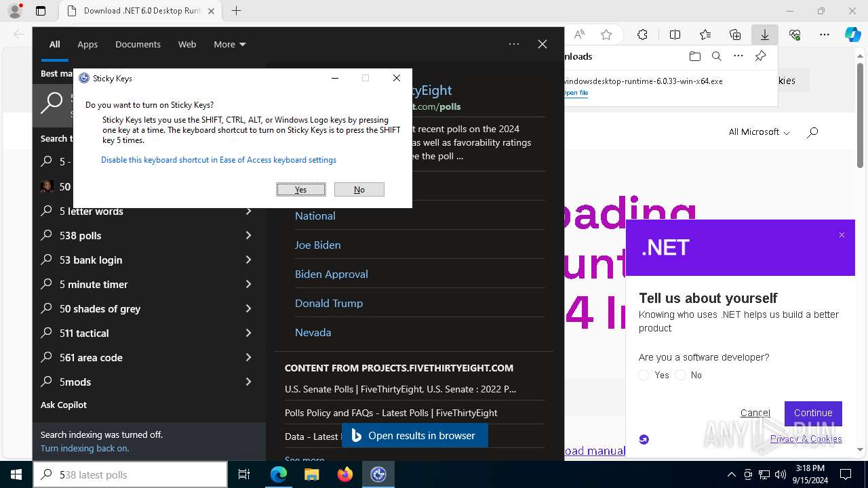
Task: Select the .NET 6.0 Desktop Runtime tab
Action: coord(139,11)
